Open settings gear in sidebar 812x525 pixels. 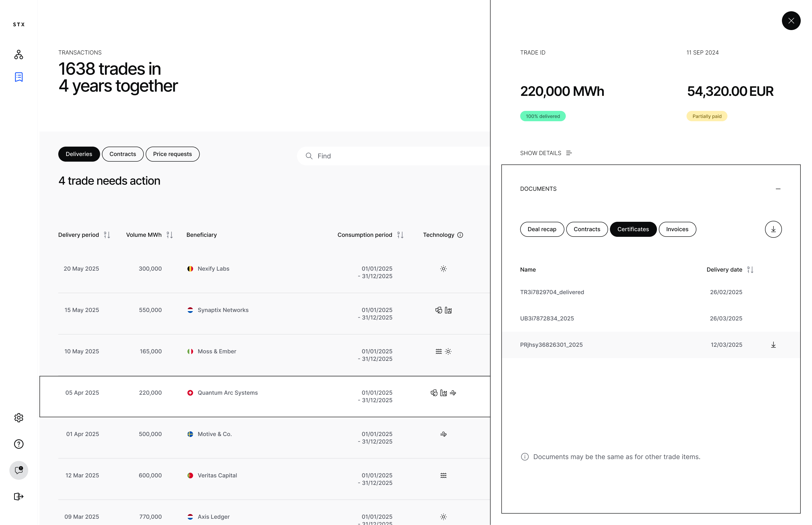point(19,418)
